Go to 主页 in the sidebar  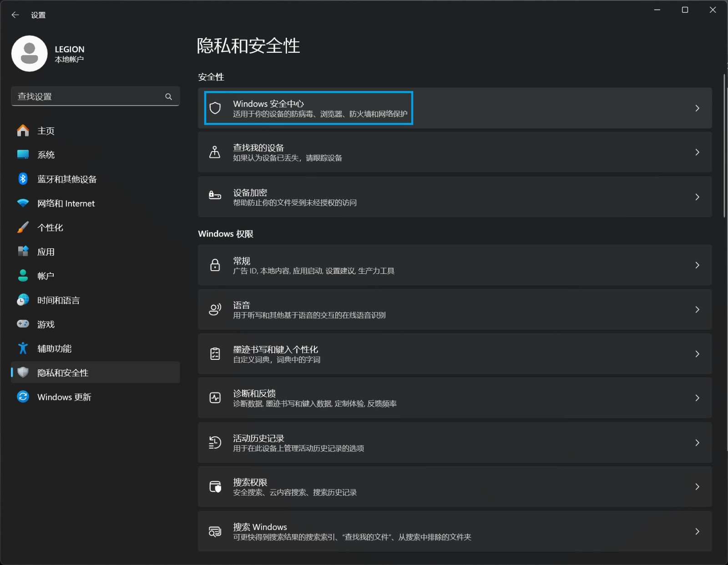[x=96, y=131]
